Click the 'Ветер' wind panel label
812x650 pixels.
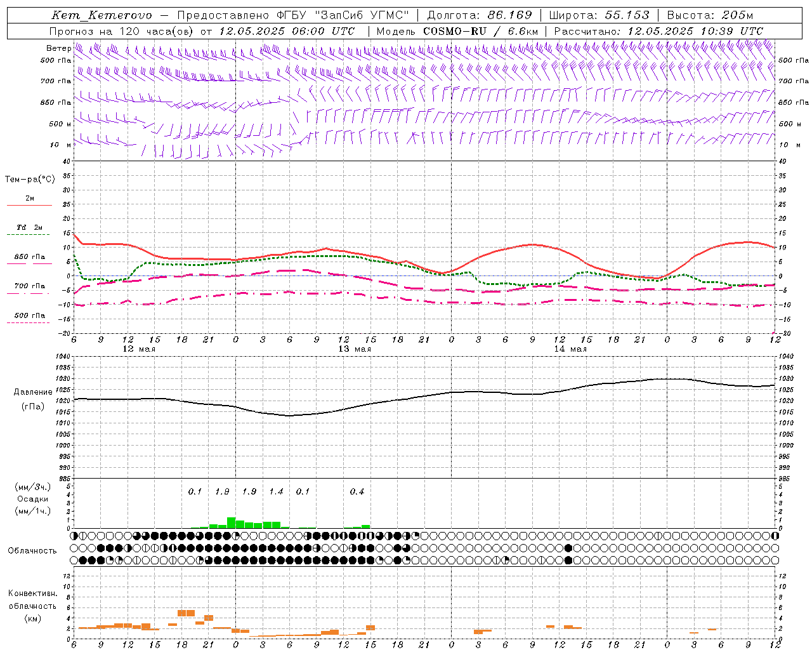[58, 48]
